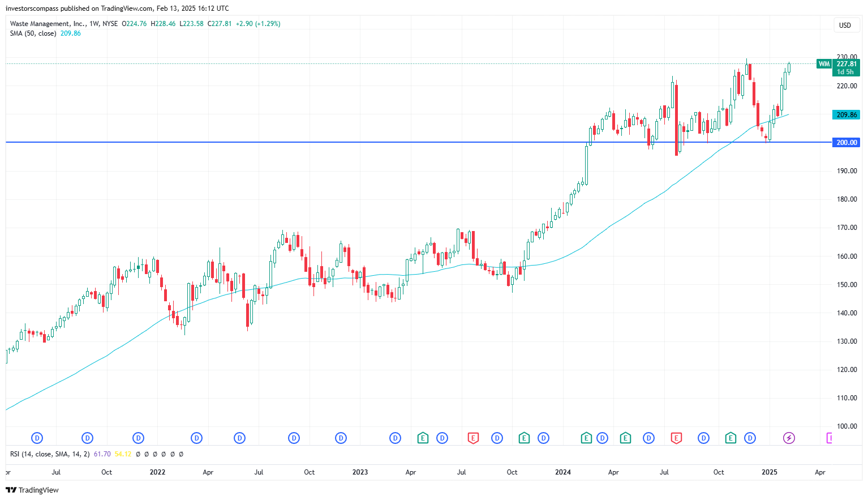
Task: Toggle the last hidden-value icon in RSI legend
Action: [181, 454]
